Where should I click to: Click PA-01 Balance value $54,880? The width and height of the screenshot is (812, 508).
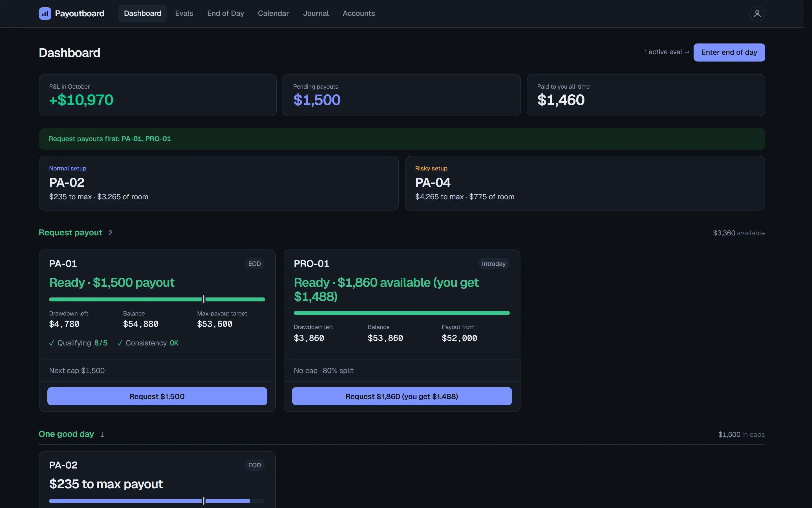click(x=141, y=324)
